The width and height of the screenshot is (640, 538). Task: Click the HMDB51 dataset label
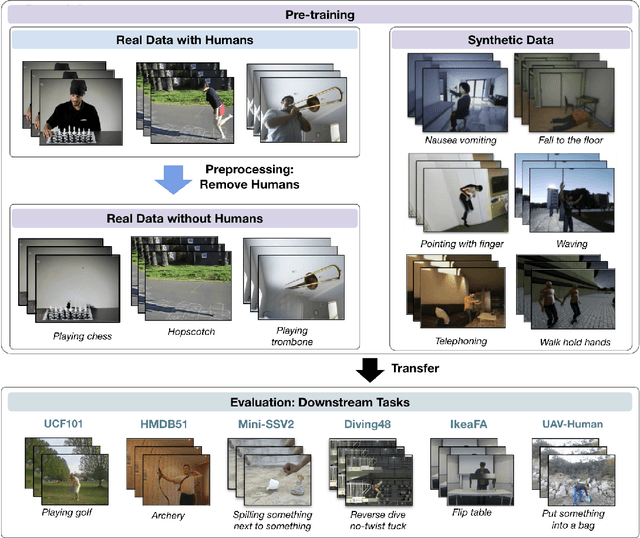pyautogui.click(x=161, y=424)
